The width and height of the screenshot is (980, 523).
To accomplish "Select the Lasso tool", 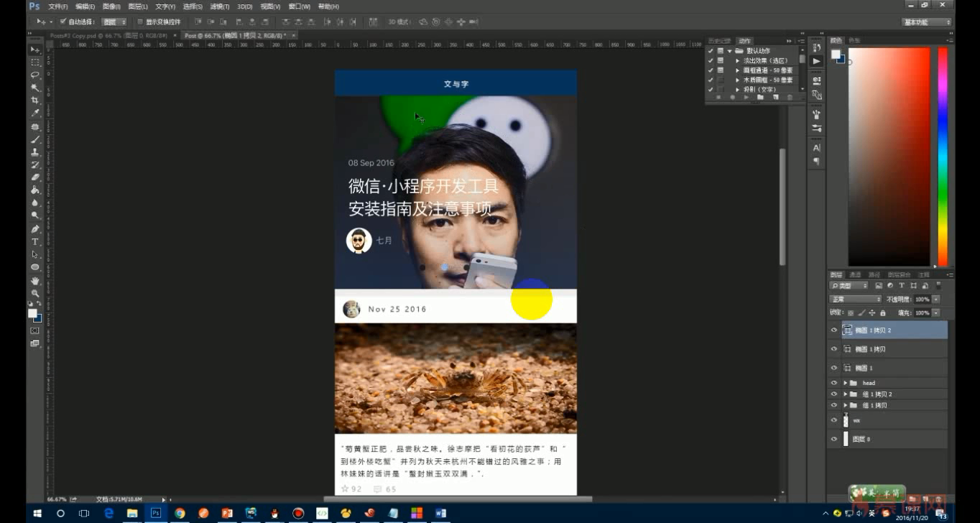I will tap(34, 75).
